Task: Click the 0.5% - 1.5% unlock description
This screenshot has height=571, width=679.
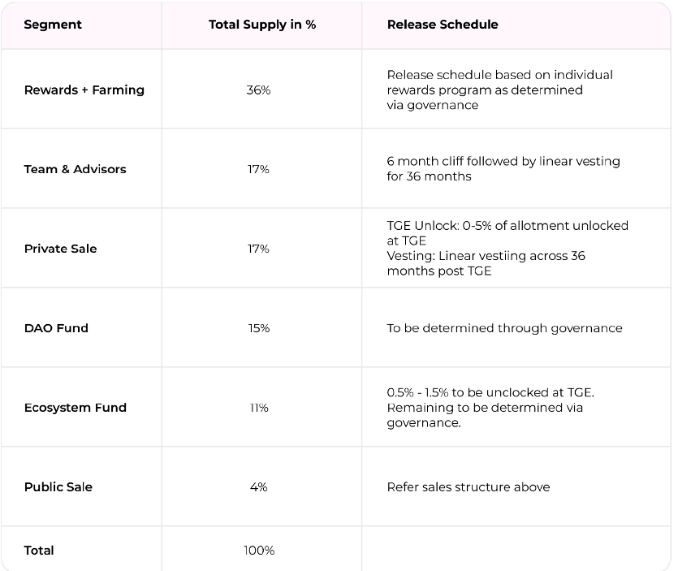Action: click(490, 408)
